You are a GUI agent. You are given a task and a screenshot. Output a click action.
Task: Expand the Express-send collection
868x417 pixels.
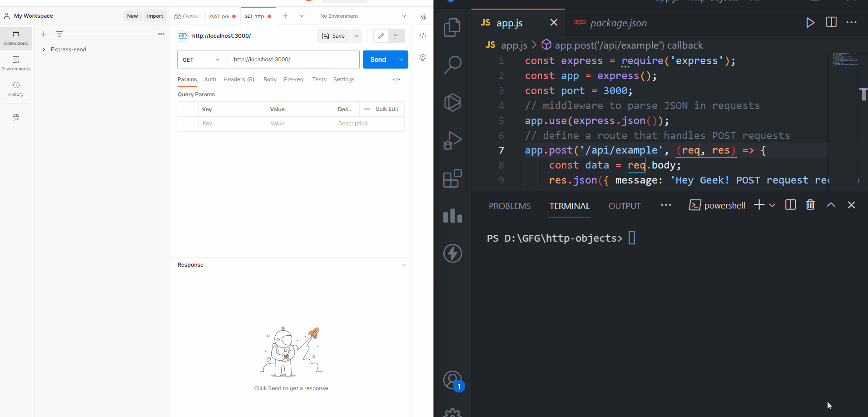(x=44, y=50)
